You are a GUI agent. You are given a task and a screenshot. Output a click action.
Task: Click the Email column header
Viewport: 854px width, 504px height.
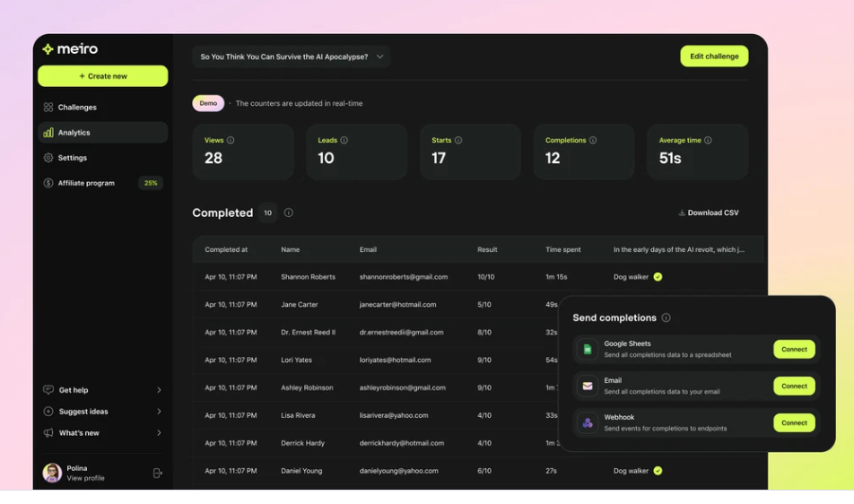(368, 250)
